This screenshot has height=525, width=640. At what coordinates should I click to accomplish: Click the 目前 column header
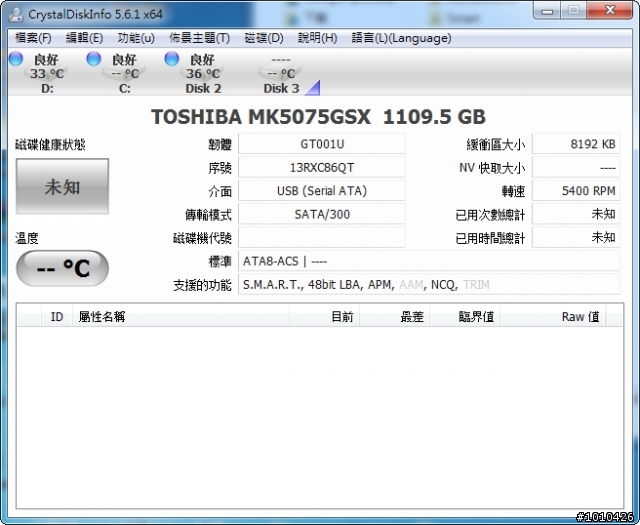(324, 316)
